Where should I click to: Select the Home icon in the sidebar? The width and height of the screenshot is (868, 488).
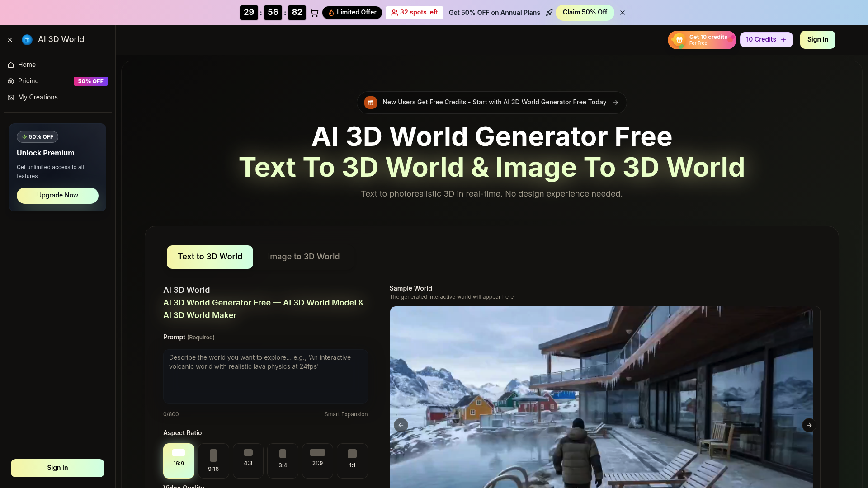10,65
